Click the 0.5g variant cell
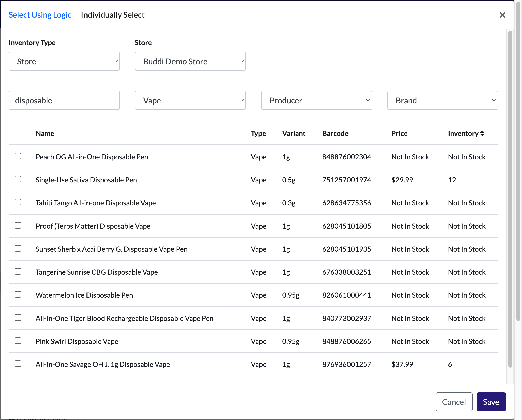 tap(289, 180)
